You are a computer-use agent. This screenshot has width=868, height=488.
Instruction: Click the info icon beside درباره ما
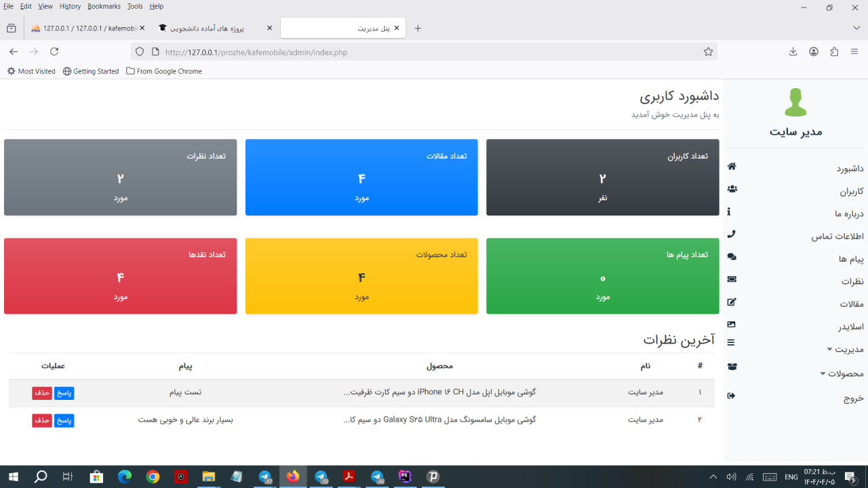coord(729,211)
